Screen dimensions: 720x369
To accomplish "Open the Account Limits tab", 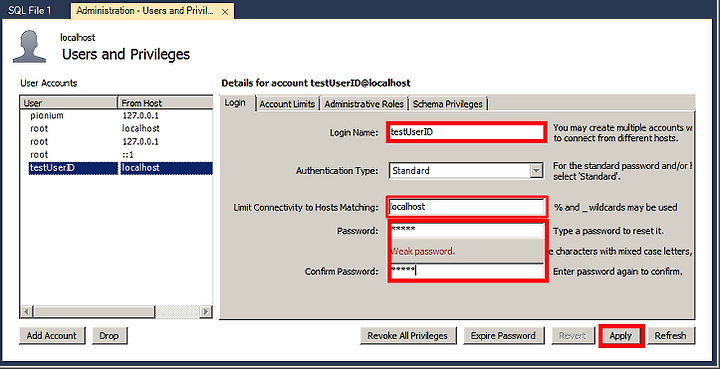I will tap(287, 104).
